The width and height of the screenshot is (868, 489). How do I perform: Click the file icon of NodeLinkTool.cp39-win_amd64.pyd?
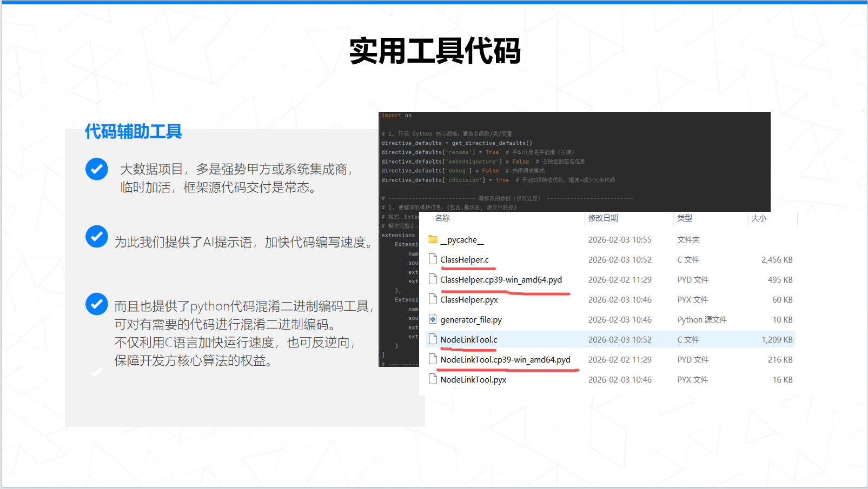coord(433,359)
